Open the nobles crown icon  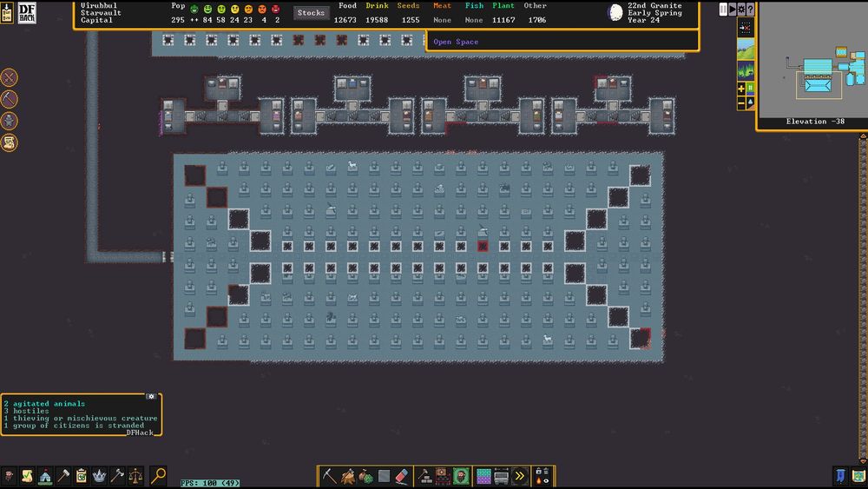coord(99,476)
